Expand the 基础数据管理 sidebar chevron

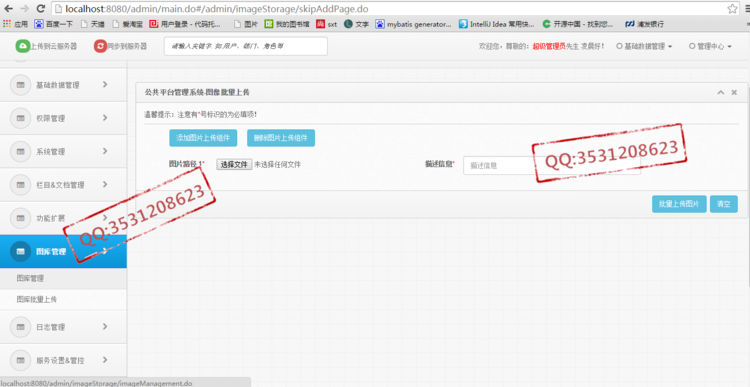(x=105, y=85)
